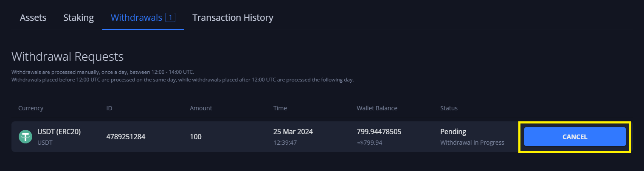
Task: Click the Pending status text
Action: [453, 132]
